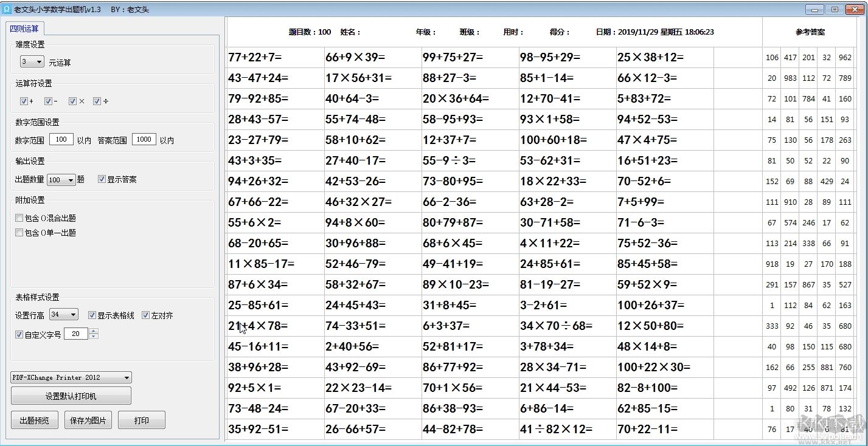
Task: Select the problem cell 48×14+8=
Action: coord(665,347)
